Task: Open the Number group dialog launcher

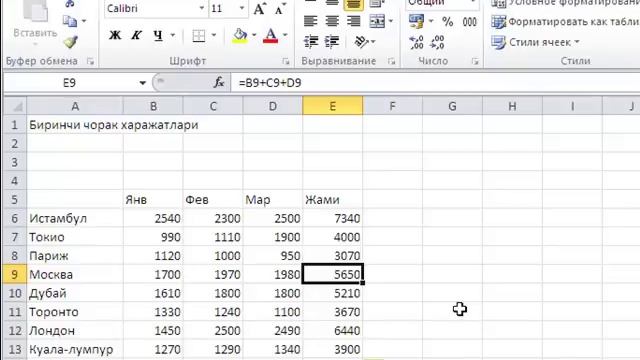Action: [475, 62]
